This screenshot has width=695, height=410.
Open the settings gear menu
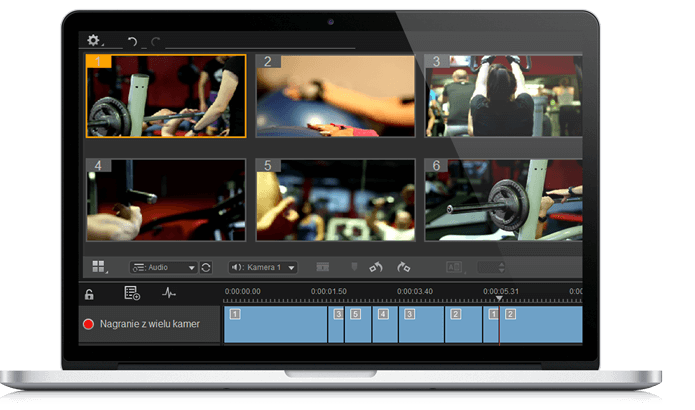point(94,41)
